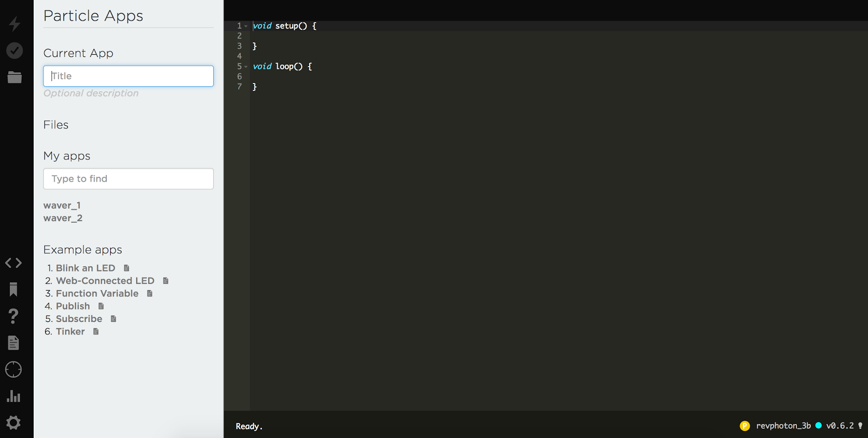The height and width of the screenshot is (438, 868).
Task: Click file icon next to Subscribe
Action: (x=113, y=319)
